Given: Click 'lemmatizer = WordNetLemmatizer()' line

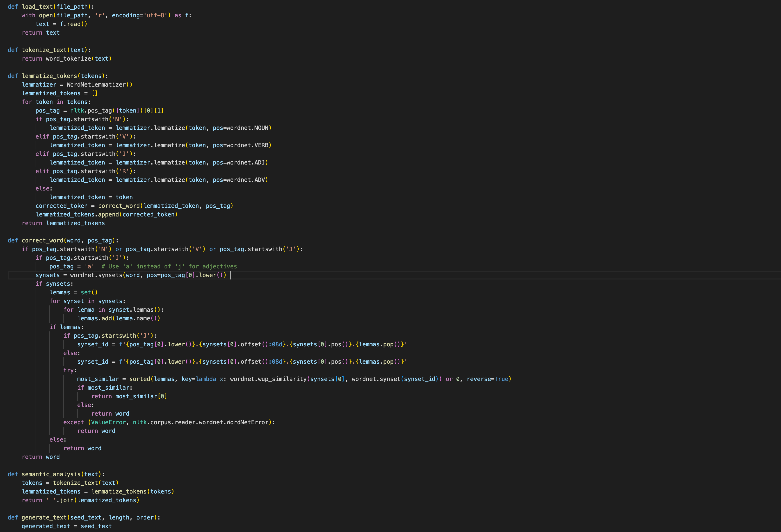Looking at the screenshot, I should [x=77, y=85].
